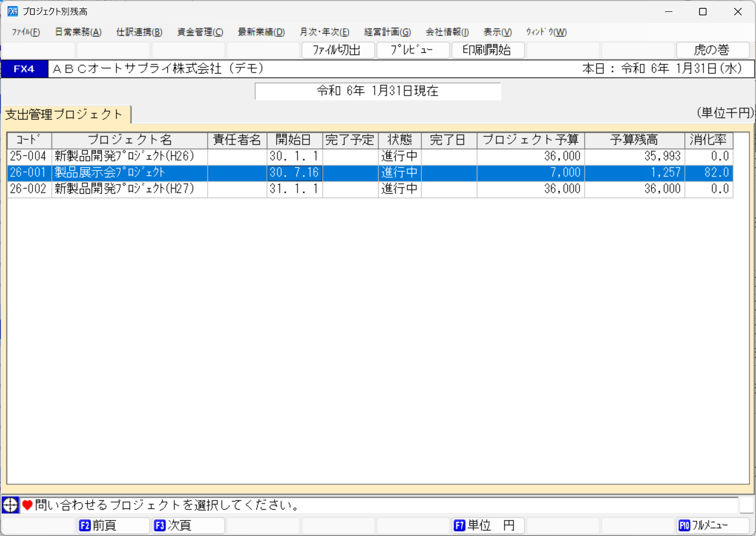Click the F2 key icon for previous page
Image resolution: width=756 pixels, height=536 pixels.
coord(84,525)
